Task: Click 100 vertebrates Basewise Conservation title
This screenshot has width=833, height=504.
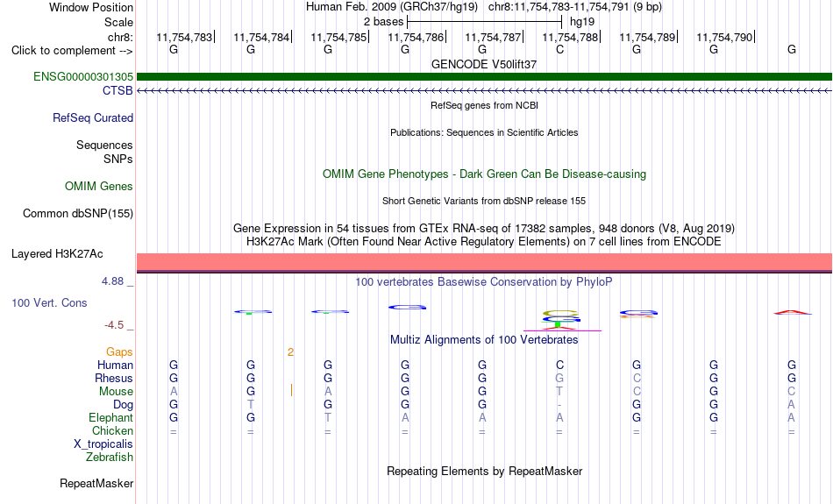Action: pos(484,282)
